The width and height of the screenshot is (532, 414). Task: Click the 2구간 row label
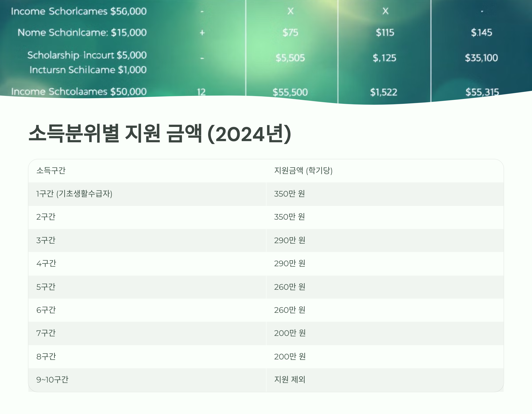(46, 217)
